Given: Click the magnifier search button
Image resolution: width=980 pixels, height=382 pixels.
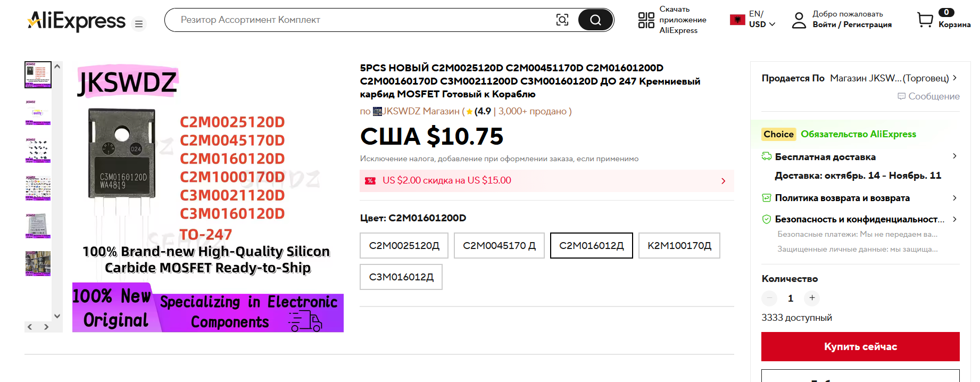Looking at the screenshot, I should point(595,20).
